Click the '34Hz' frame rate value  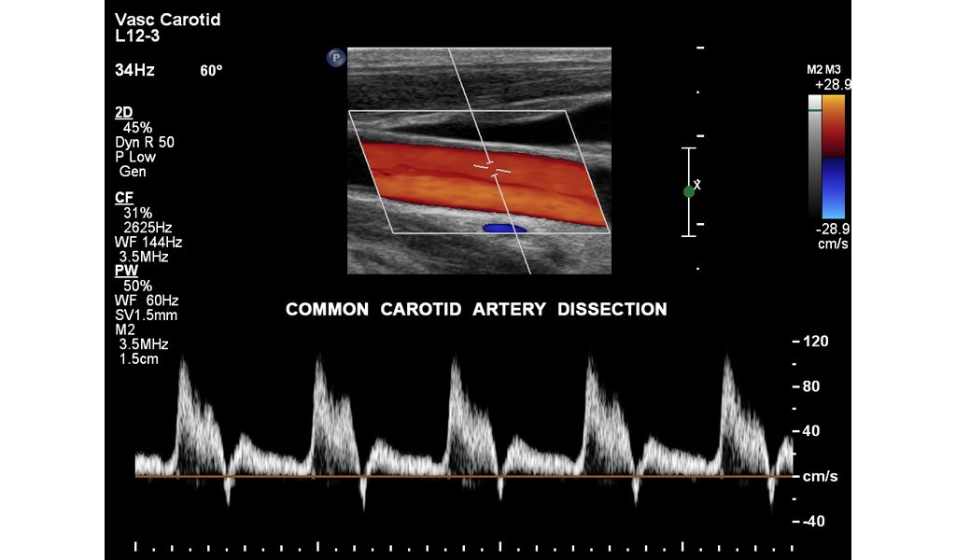pyautogui.click(x=134, y=70)
